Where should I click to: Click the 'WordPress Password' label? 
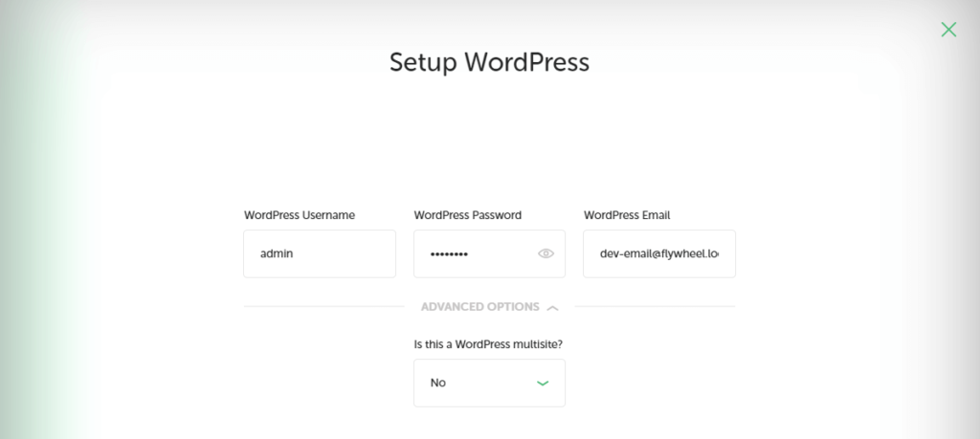pyautogui.click(x=467, y=215)
